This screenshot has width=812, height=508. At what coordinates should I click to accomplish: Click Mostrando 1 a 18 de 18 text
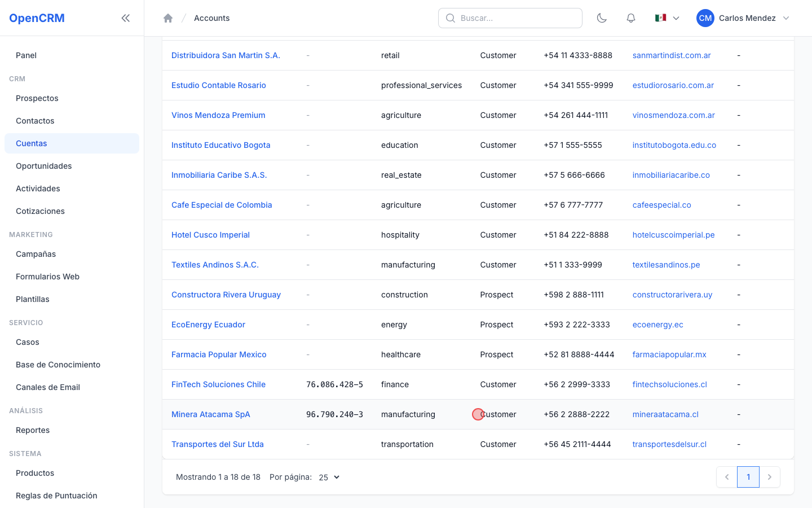point(218,477)
